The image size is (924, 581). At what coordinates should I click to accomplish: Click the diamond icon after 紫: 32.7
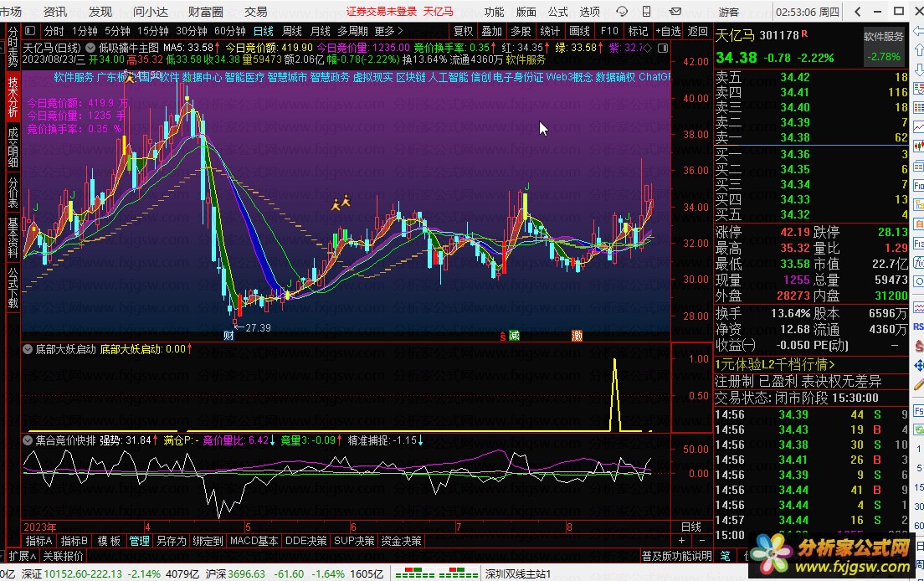coord(647,48)
